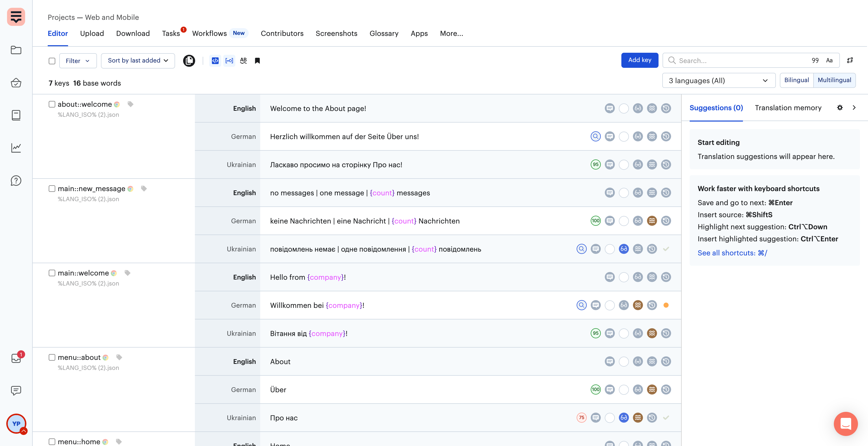Screen dimensions: 868x446
Task: Tick the select-all keys checkbox
Action: (52, 61)
